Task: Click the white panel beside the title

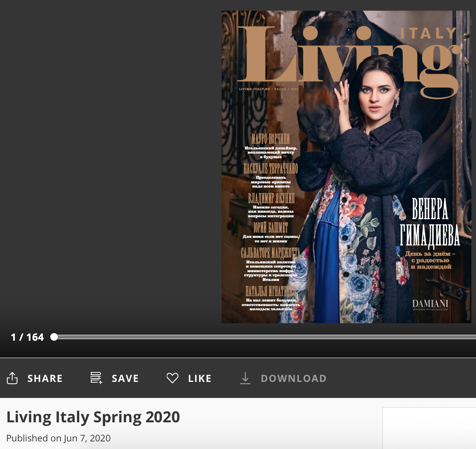Action: click(429, 428)
